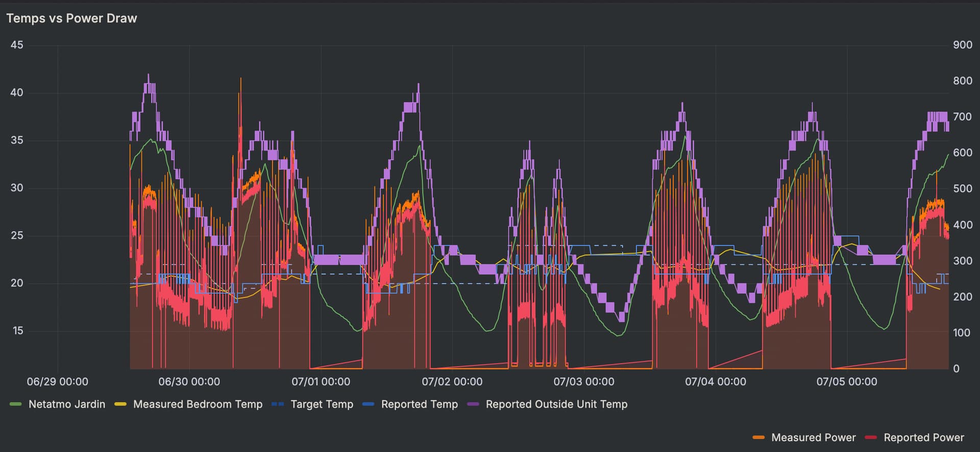Change the blue Reported Temp series color swatch
The height and width of the screenshot is (452, 980).
(x=369, y=404)
